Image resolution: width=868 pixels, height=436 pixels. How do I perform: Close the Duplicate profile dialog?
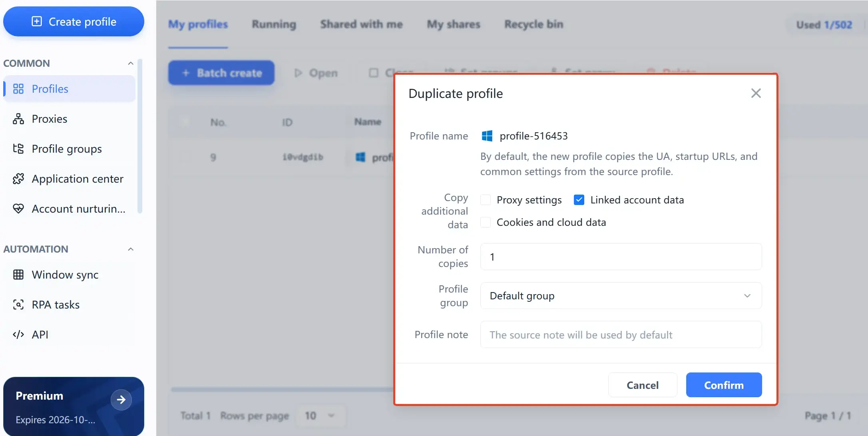click(756, 93)
